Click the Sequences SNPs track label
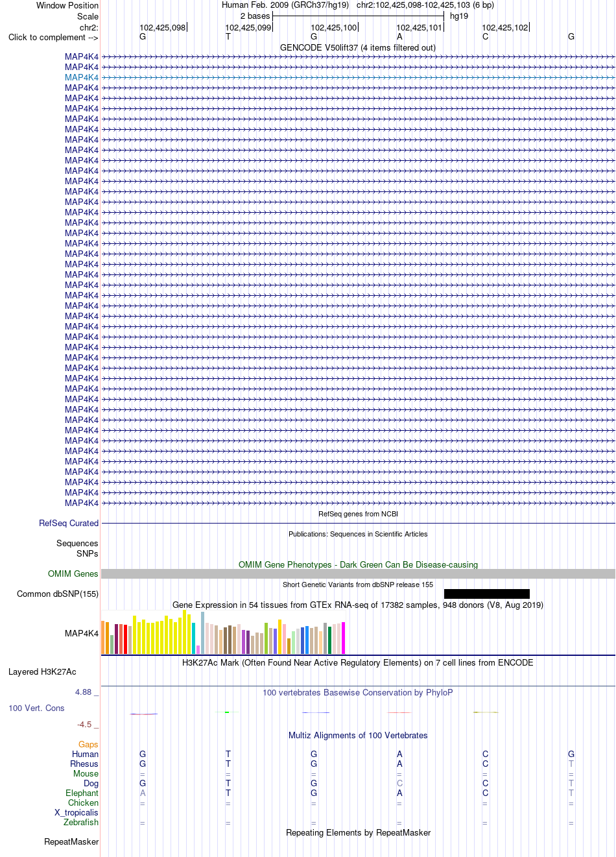 (x=77, y=548)
